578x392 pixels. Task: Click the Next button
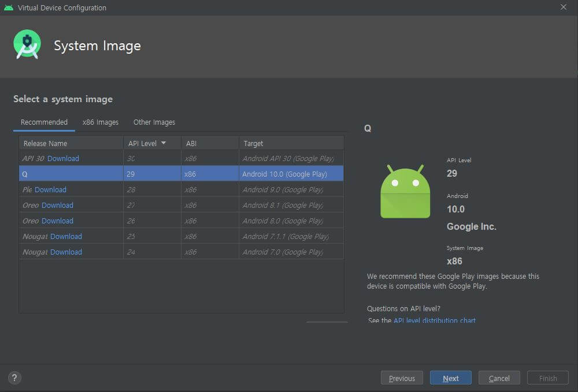pos(450,378)
